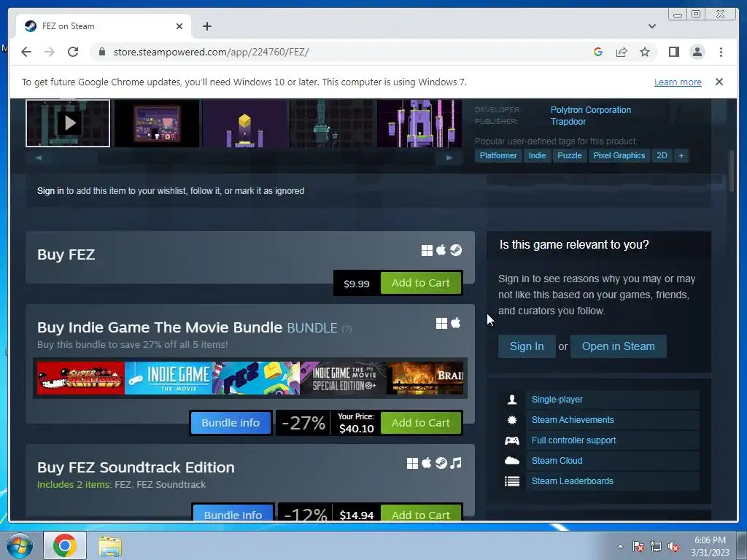Dismiss the Chrome update notification bar
Screen dimensions: 747x560
coord(719,82)
